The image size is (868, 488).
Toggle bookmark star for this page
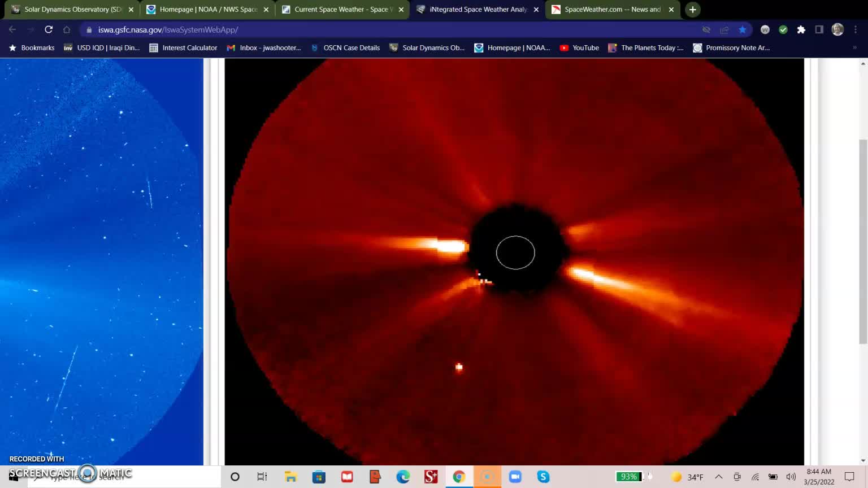(743, 30)
